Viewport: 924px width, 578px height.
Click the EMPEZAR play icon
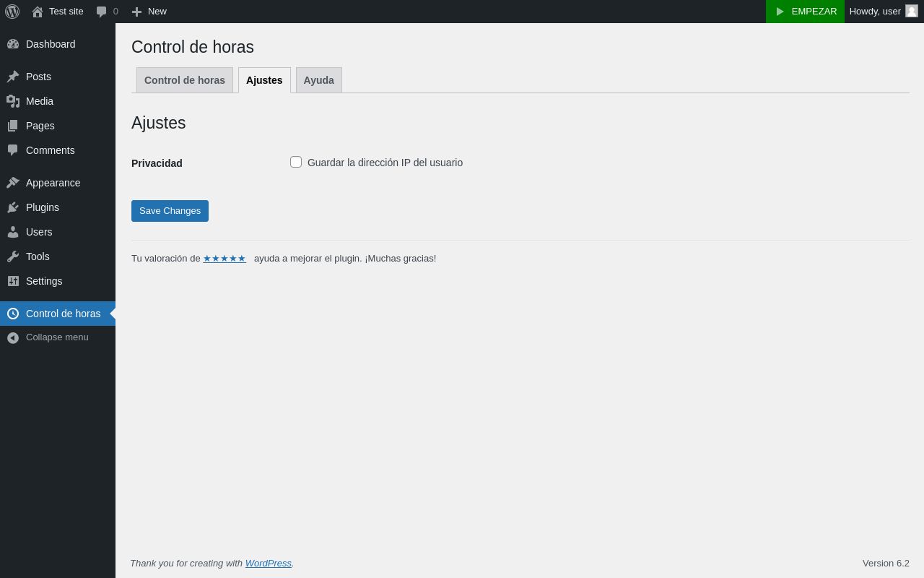coord(780,12)
